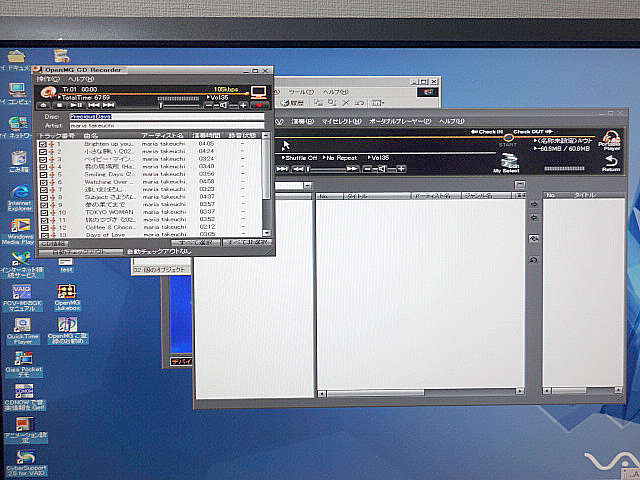Click the computer monitor icon in CD Recorder
The height and width of the screenshot is (480, 640).
coord(258,92)
